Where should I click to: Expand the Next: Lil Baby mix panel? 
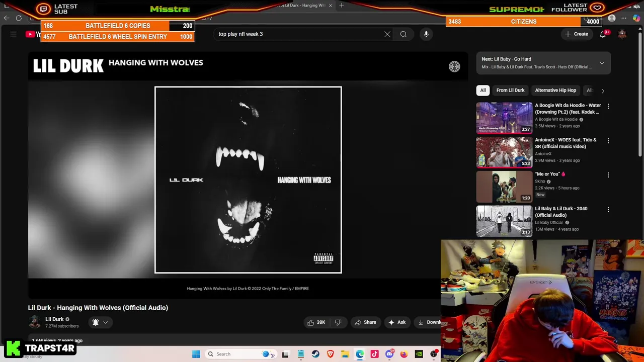pos(602,63)
